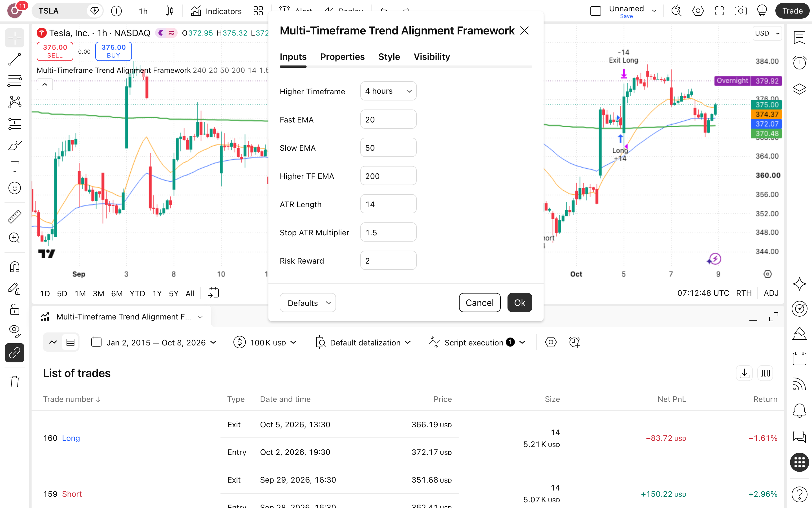Screen dimensions: 812x508
Task: Toggle hide all drawings eye icon
Action: coord(14,331)
